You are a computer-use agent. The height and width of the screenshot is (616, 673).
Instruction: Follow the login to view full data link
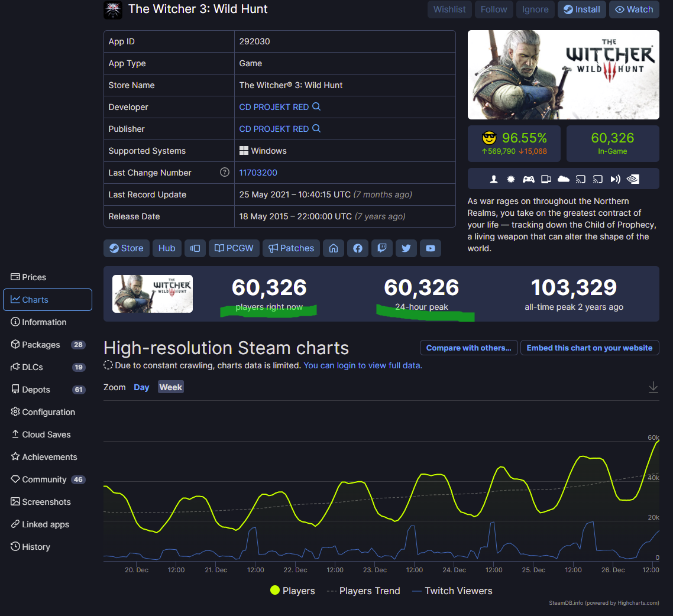coord(363,365)
